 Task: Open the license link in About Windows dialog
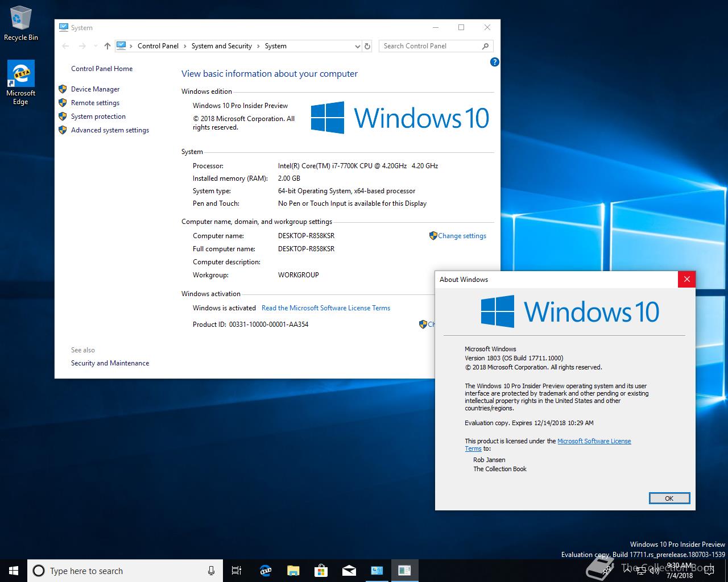coord(594,441)
